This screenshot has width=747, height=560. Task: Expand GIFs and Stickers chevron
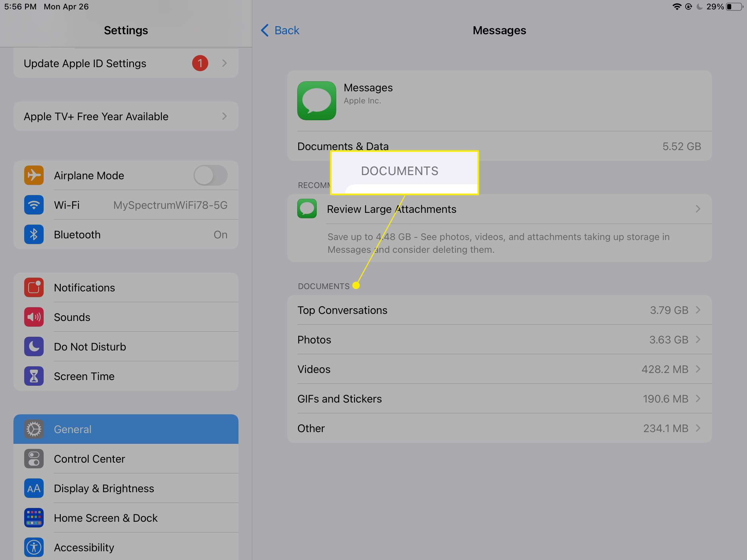point(698,398)
